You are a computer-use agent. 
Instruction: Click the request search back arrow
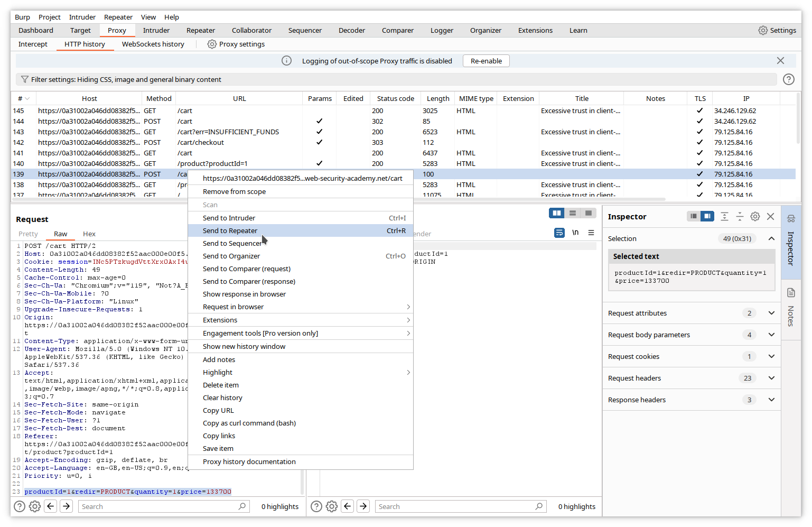[x=51, y=506]
